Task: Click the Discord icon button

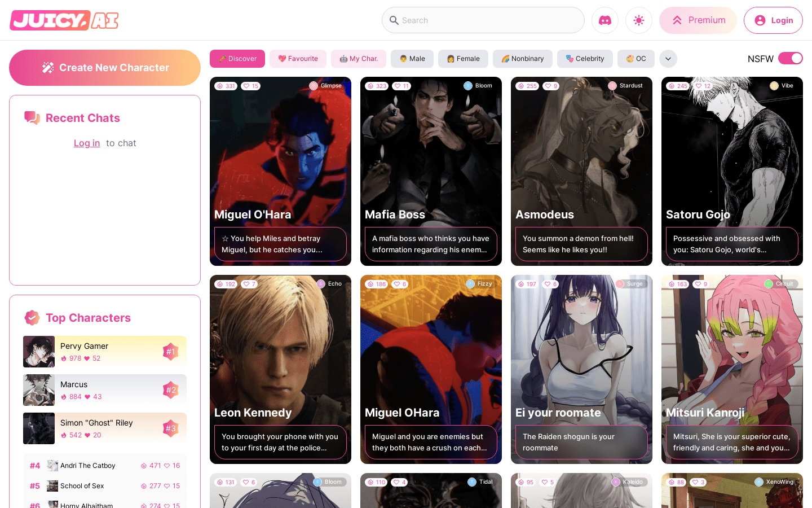Action: [604, 20]
